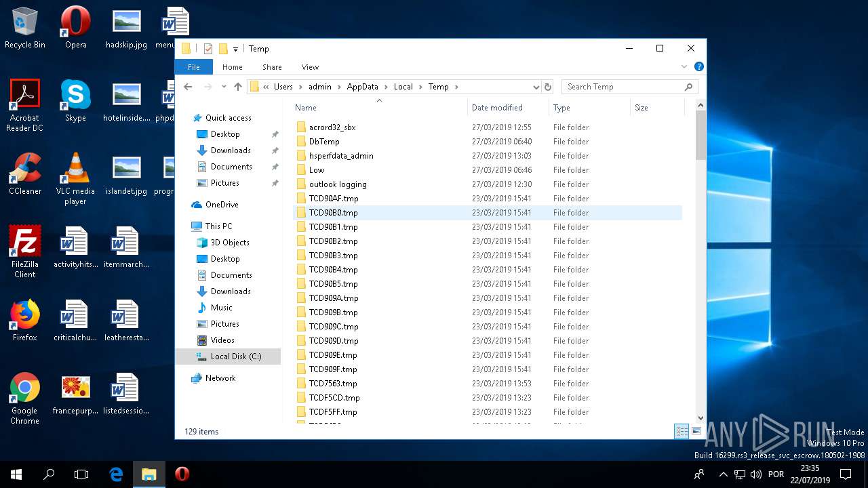This screenshot has height=488, width=868.
Task: Click AppData in the address breadcrumb
Action: [362, 87]
